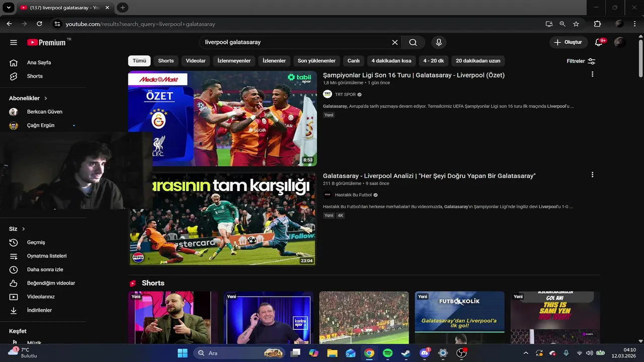The image size is (644, 362).
Task: Open the Futbolkolik ilk gol short
Action: coord(459,318)
